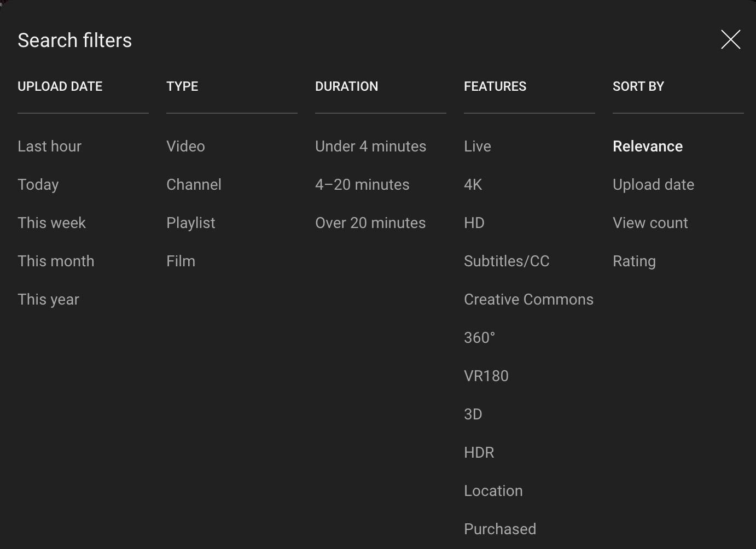The image size is (756, 549).
Task: Filter videos with Subtitles/CC
Action: click(507, 261)
